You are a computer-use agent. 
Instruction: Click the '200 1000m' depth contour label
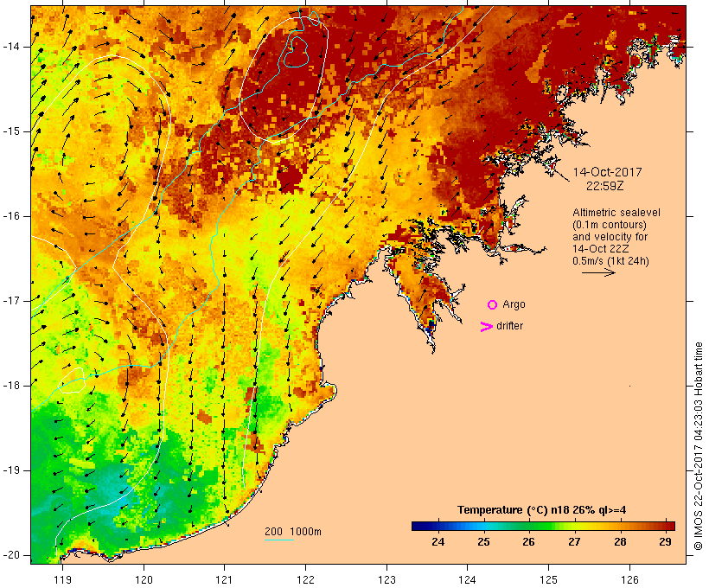(x=293, y=532)
